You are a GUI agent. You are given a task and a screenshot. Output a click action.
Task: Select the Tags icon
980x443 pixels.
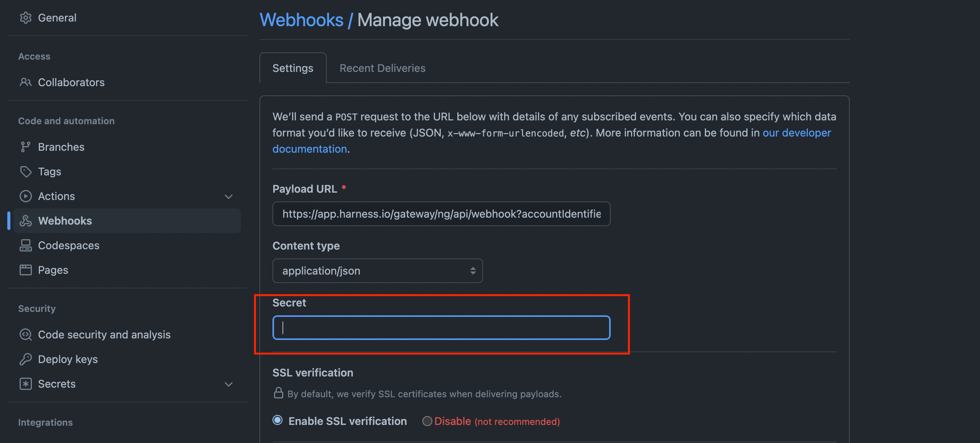tap(25, 172)
